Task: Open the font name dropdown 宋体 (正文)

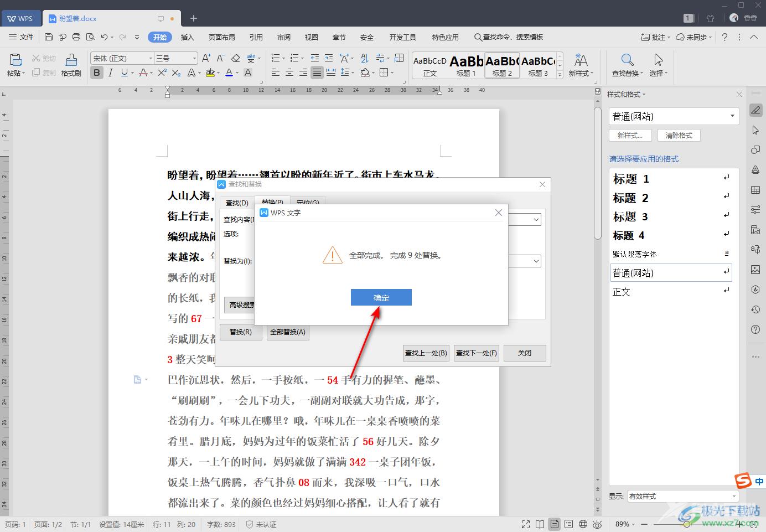Action: tap(151, 58)
